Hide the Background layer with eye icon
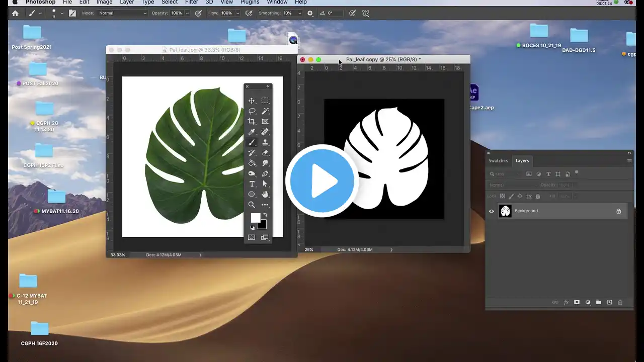The image size is (644, 362). point(492,211)
